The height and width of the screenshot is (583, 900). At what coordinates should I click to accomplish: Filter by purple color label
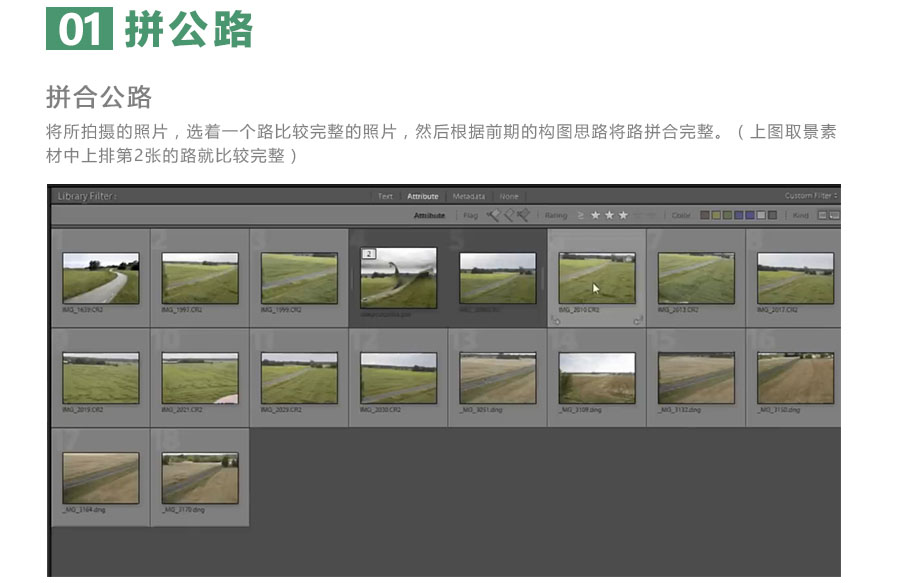pyautogui.click(x=750, y=215)
